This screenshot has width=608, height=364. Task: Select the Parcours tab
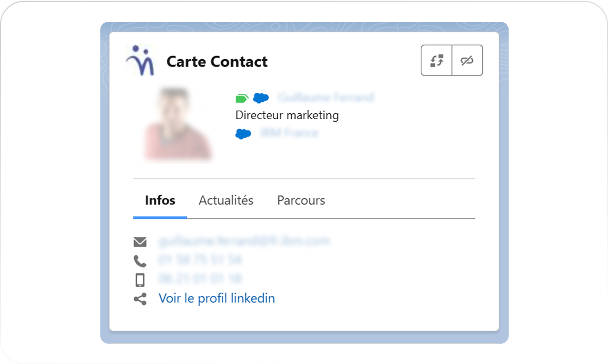(x=301, y=201)
